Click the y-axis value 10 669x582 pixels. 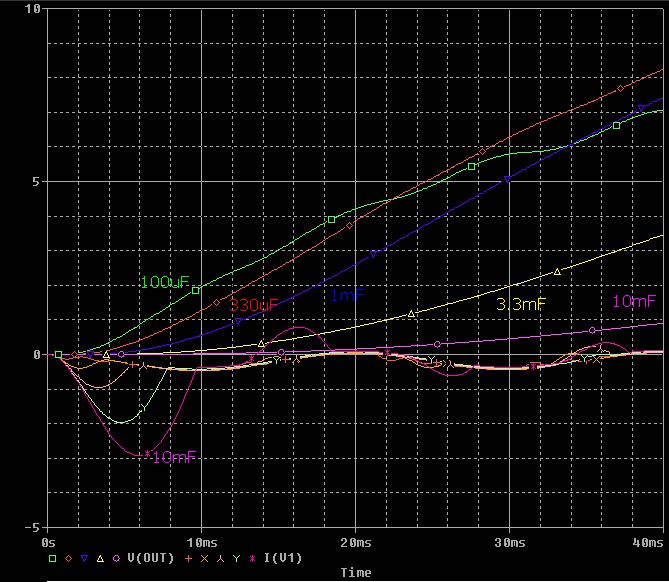point(32,9)
